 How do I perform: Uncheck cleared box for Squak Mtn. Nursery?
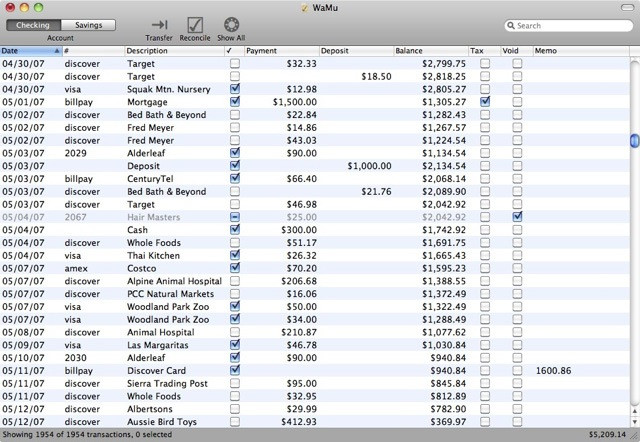pos(235,89)
